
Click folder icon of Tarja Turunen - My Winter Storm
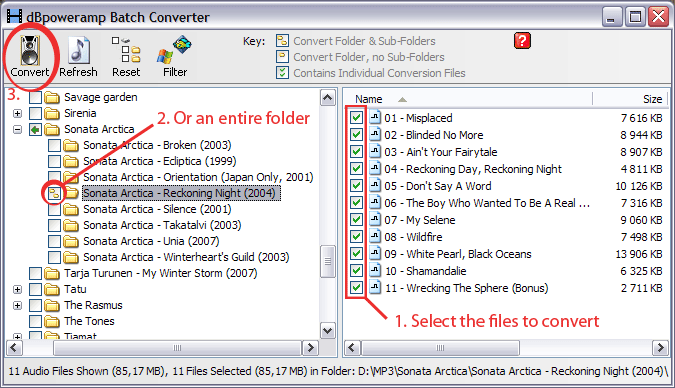(52, 273)
